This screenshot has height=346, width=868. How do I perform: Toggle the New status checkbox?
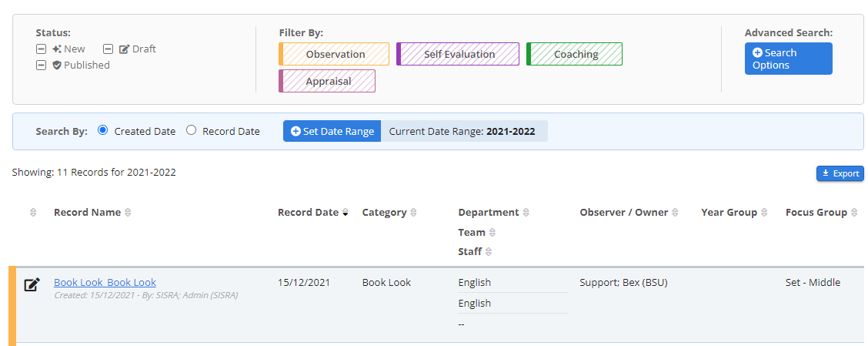click(x=42, y=49)
